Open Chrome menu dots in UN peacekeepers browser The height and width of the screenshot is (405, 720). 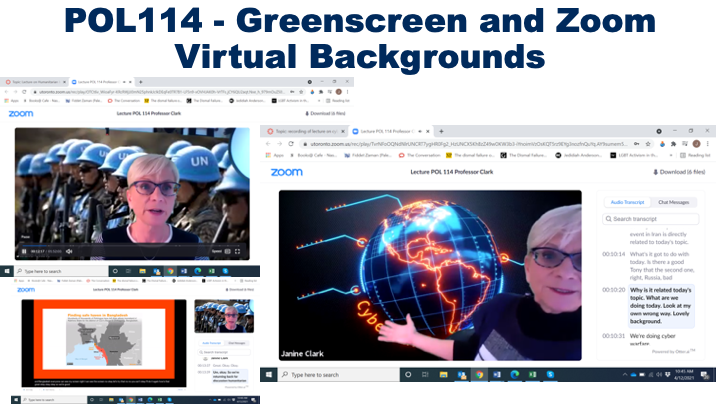click(348, 92)
